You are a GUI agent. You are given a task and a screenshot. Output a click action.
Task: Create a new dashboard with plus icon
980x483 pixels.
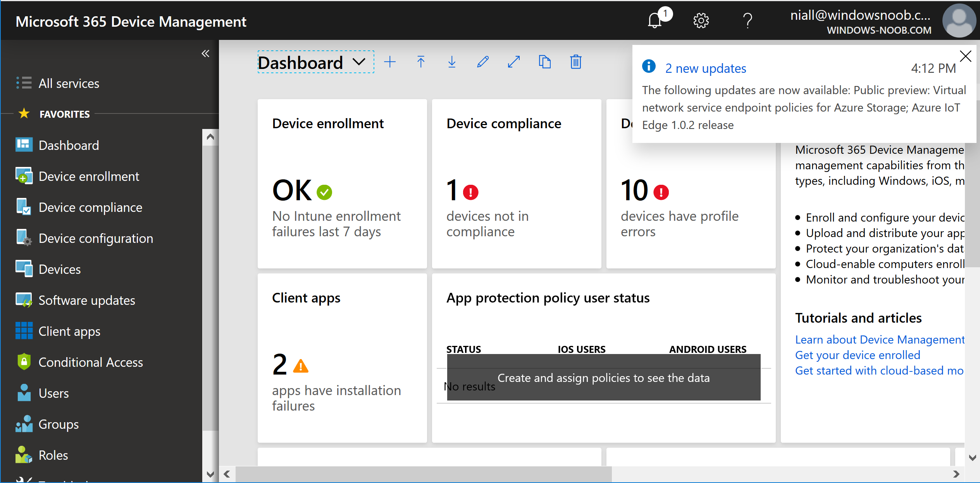click(390, 62)
